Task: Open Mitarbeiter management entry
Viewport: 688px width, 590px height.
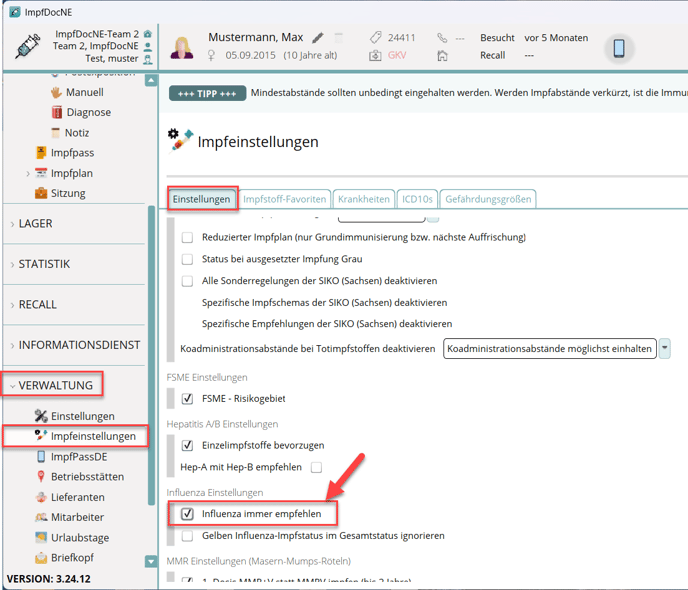Action: [77, 517]
